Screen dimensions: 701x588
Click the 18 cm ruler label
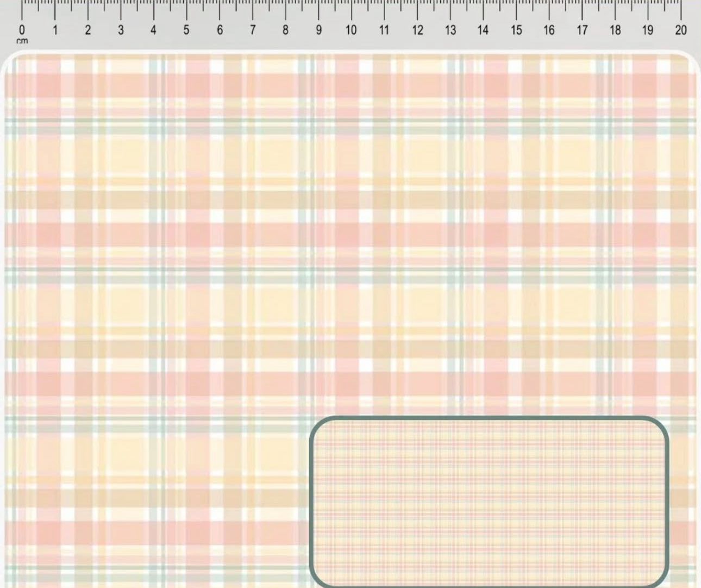point(615,30)
